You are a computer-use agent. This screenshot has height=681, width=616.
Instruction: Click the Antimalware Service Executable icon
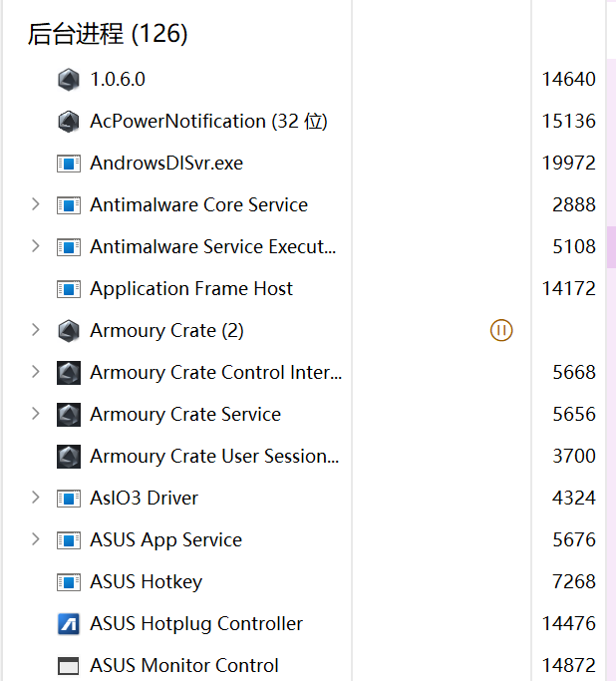[69, 247]
